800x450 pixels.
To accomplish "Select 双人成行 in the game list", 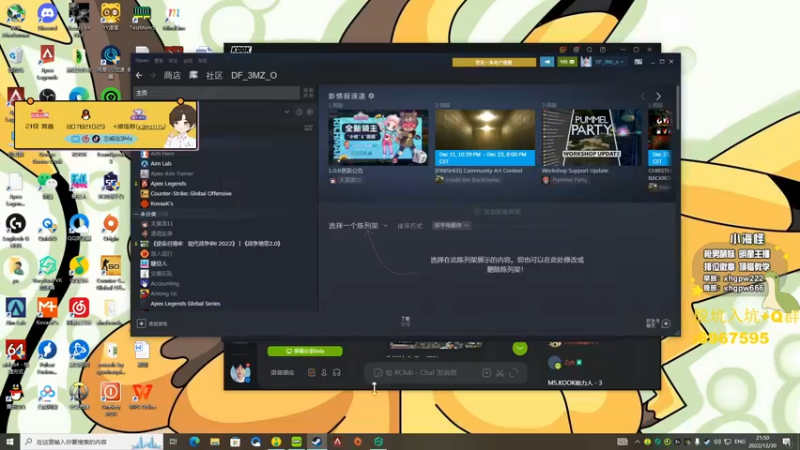I will (x=161, y=254).
